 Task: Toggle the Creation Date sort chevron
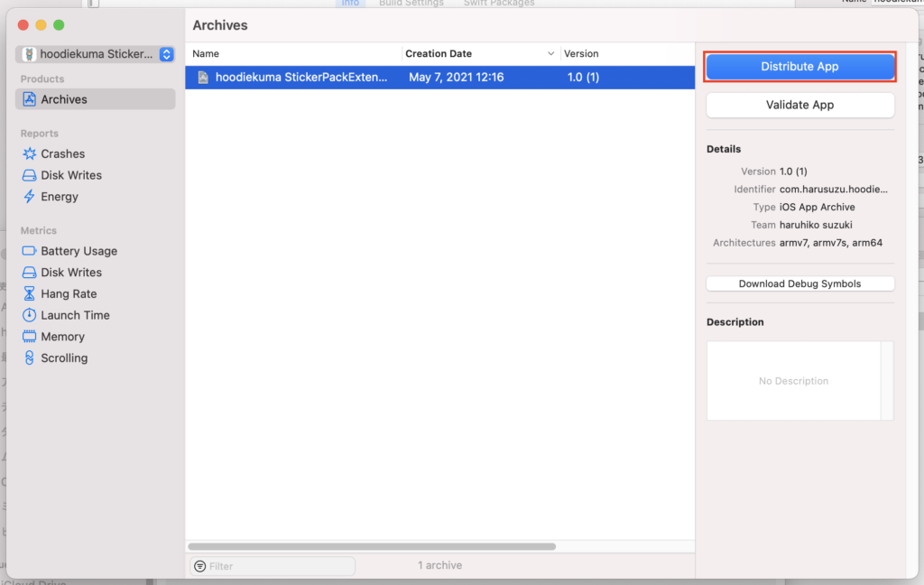pyautogui.click(x=551, y=53)
